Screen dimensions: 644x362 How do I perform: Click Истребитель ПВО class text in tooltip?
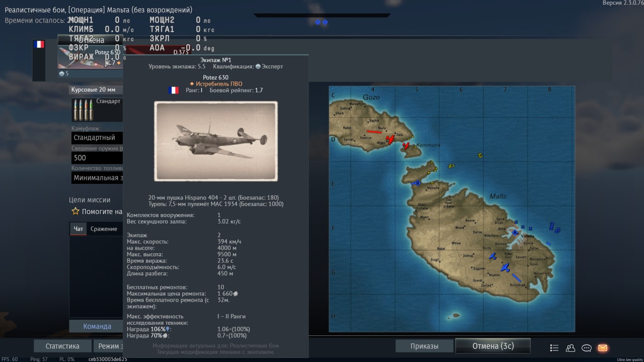pos(219,84)
